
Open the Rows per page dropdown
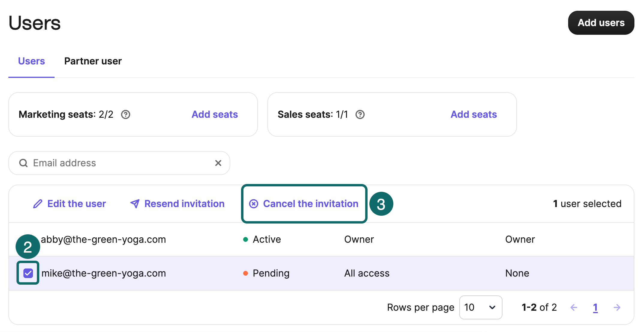(480, 307)
